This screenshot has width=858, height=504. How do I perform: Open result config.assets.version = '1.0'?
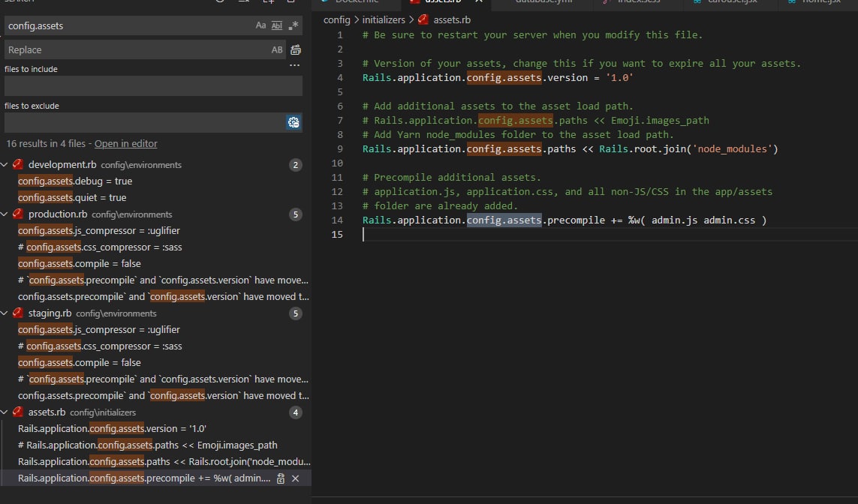pos(112,428)
